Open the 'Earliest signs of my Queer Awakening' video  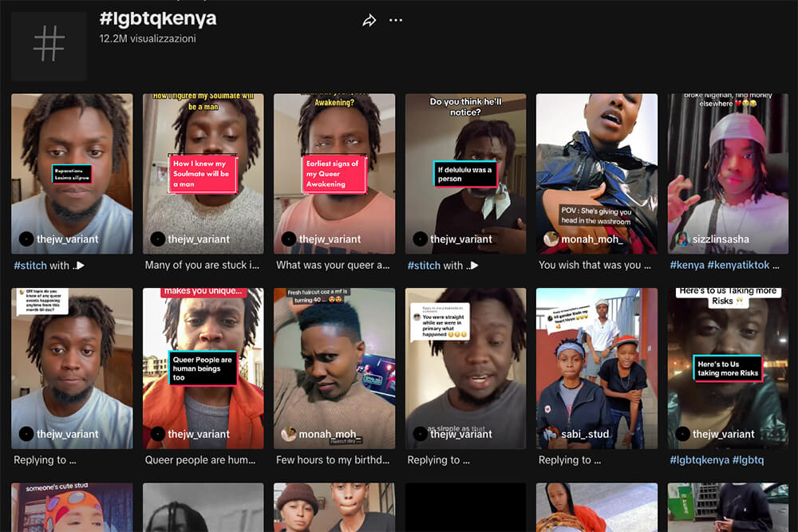pyautogui.click(x=334, y=173)
